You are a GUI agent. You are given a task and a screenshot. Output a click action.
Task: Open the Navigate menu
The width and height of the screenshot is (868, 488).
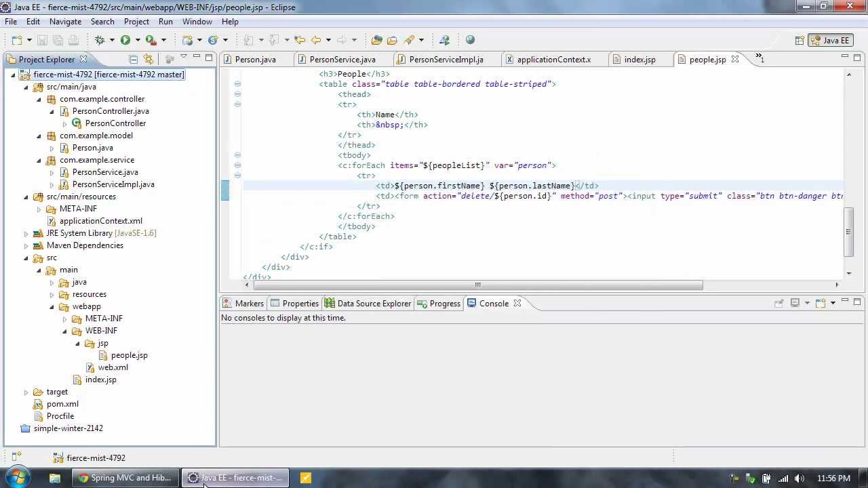tap(65, 22)
